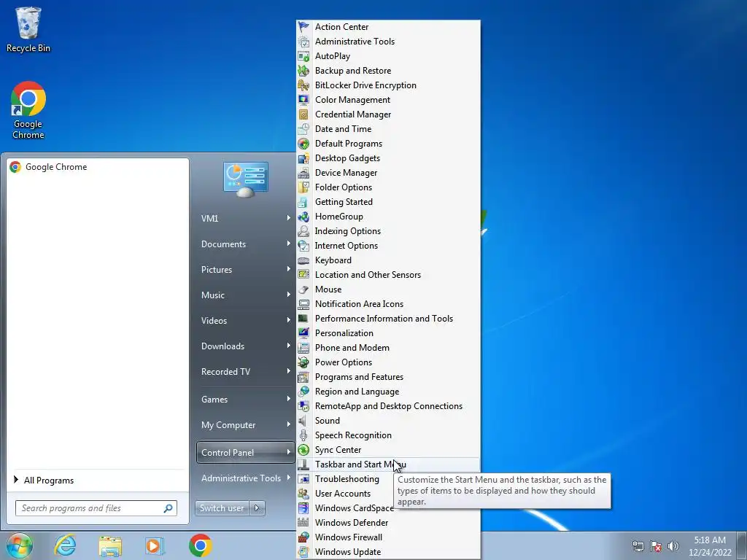Open Taskbar and Start Menu settings

click(x=388, y=464)
